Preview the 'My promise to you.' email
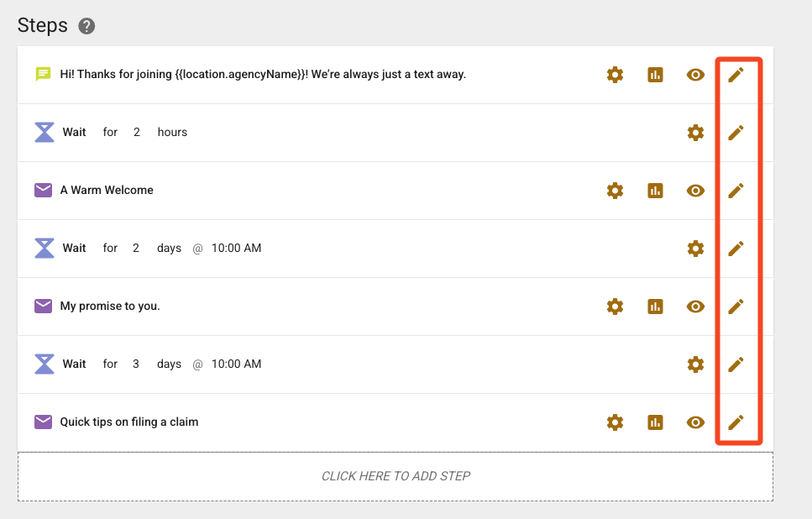This screenshot has width=812, height=519. (695, 307)
